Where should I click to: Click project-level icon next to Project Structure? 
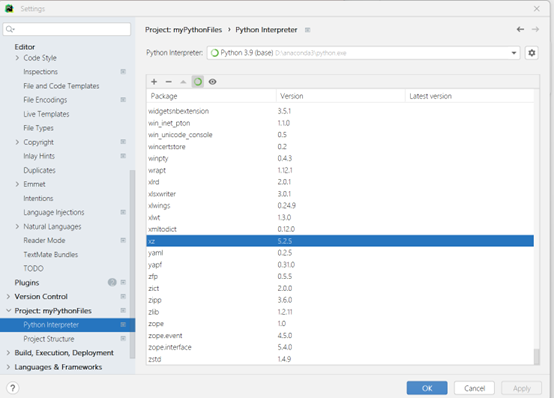pos(123,339)
